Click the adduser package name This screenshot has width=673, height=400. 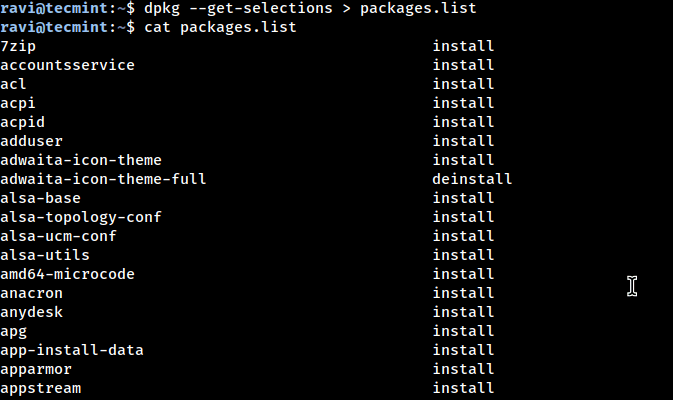31,141
